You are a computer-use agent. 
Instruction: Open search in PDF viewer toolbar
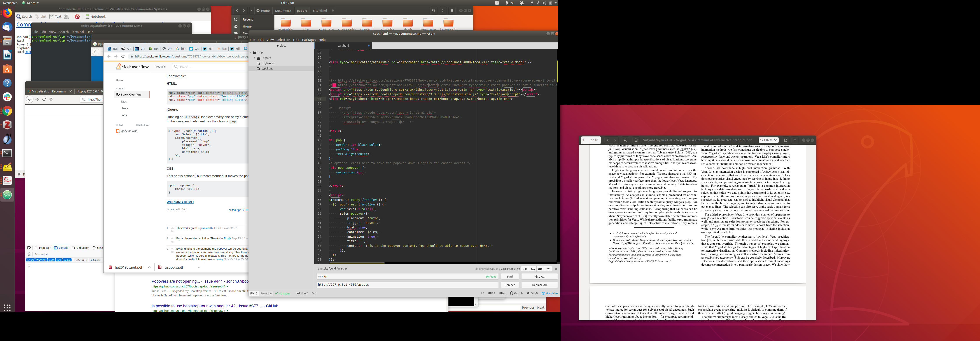625,140
